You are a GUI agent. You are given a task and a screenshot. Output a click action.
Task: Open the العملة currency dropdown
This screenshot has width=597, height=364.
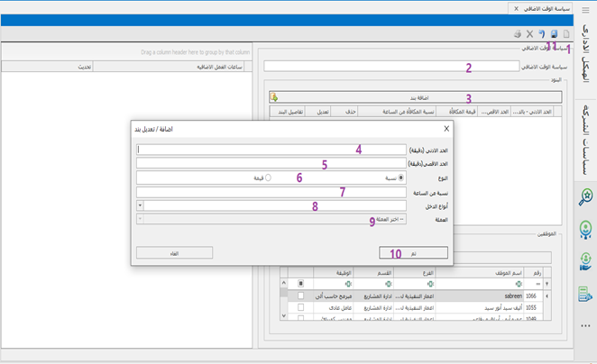(140, 219)
